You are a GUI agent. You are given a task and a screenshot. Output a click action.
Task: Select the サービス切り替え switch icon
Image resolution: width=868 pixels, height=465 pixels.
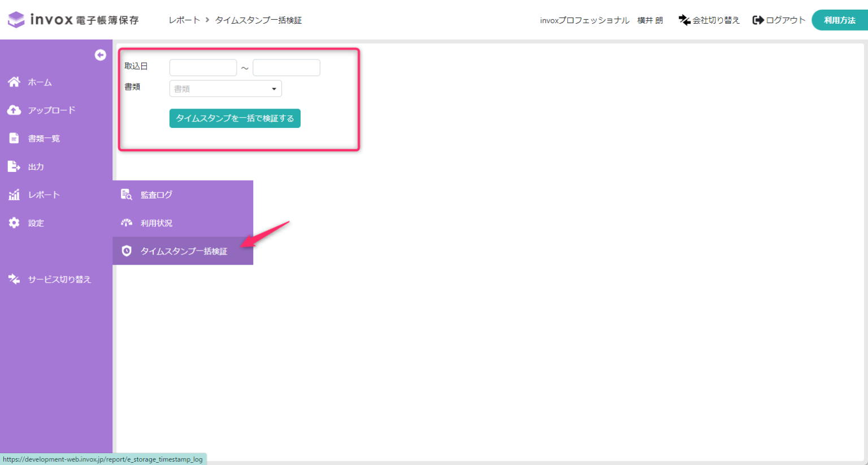[x=14, y=279]
